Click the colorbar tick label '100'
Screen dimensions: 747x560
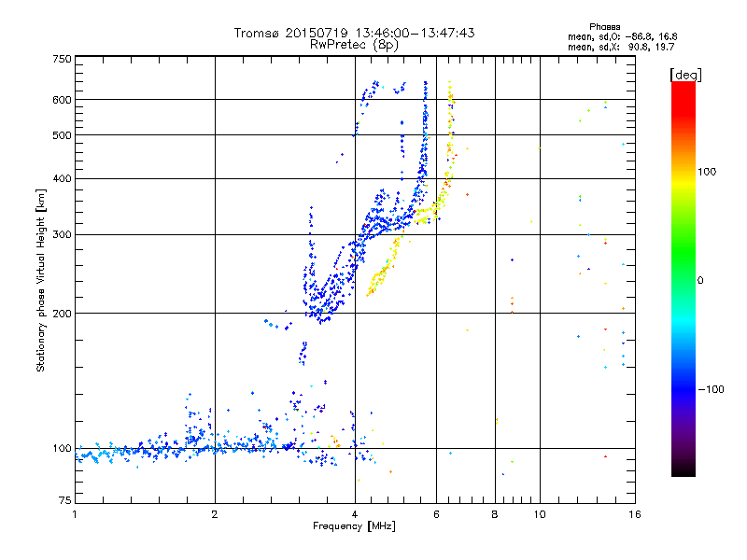click(707, 172)
